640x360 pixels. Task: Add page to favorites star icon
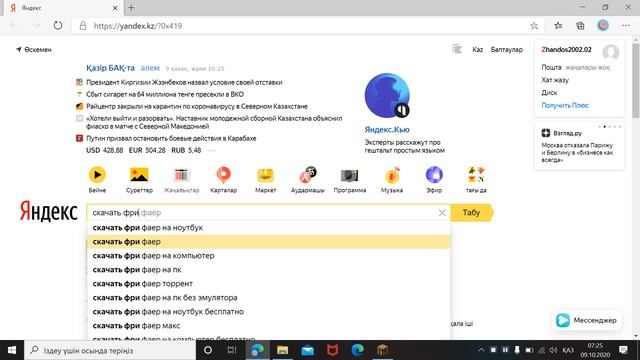point(534,26)
